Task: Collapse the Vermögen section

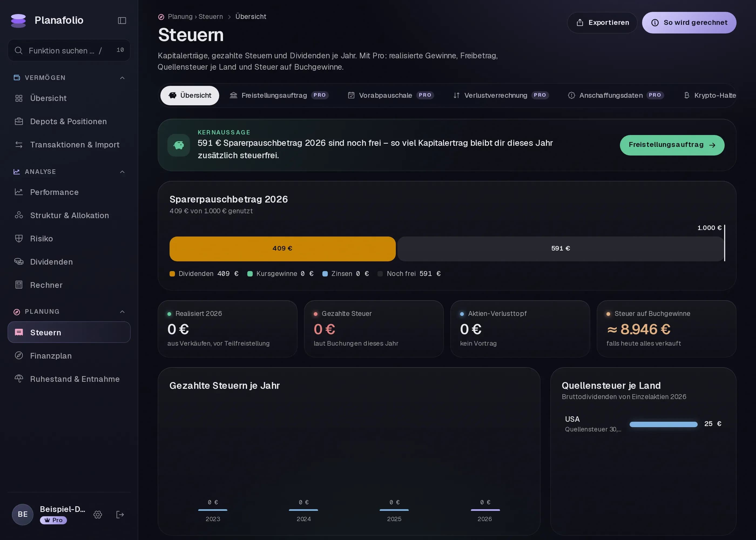Action: pos(122,78)
